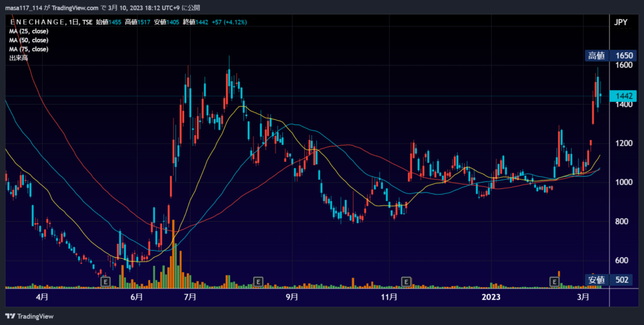Click the 4月 date axis label
644x325 pixels.
point(42,297)
